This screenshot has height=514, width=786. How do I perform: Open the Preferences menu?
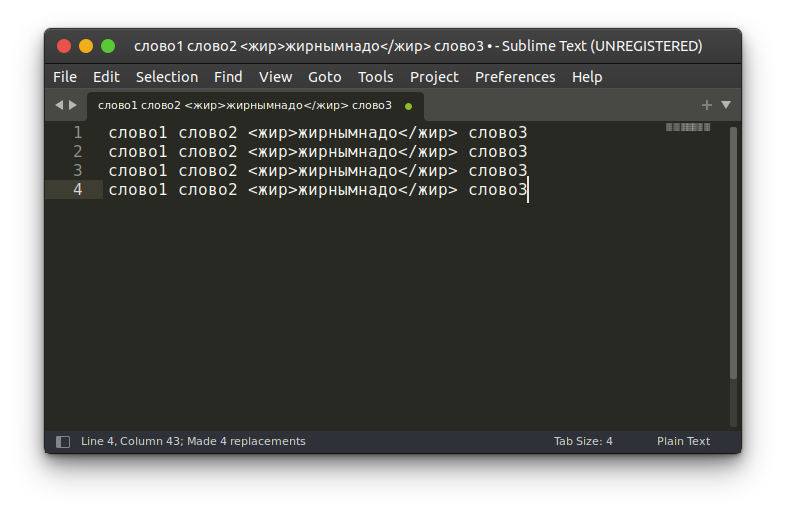pos(515,77)
